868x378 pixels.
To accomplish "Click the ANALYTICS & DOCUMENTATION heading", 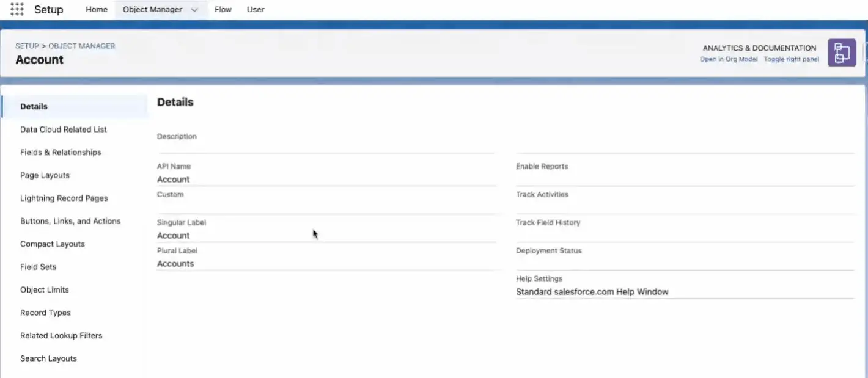I will (759, 48).
